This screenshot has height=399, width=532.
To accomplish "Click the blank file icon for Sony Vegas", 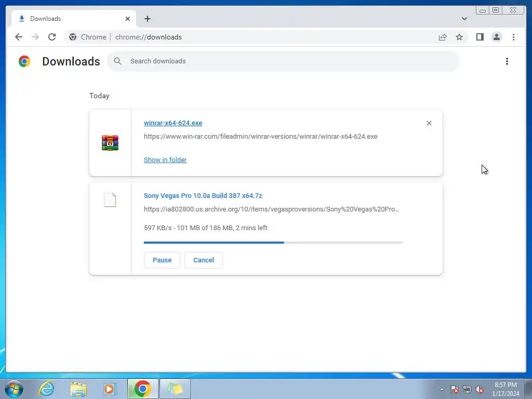I will click(110, 200).
